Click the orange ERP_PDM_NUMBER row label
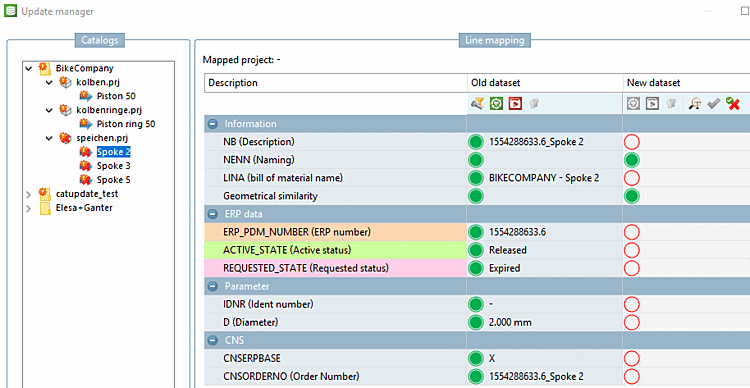The height and width of the screenshot is (388, 750). (x=335, y=233)
